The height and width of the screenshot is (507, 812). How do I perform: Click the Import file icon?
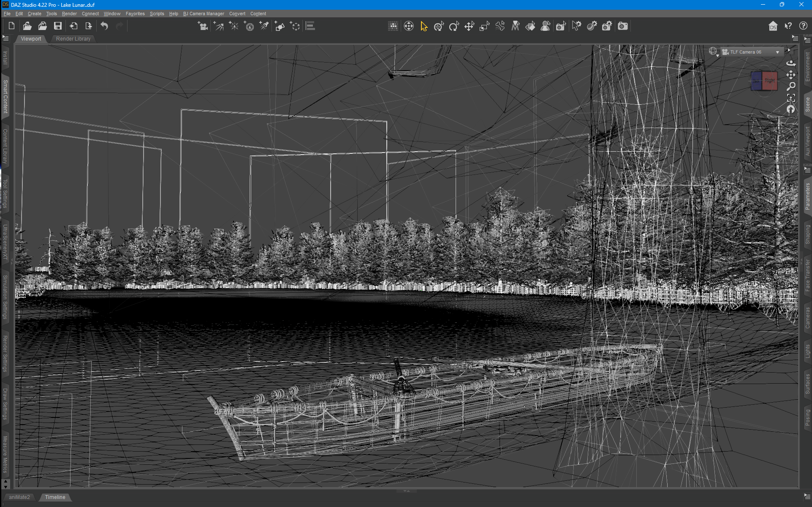(73, 26)
